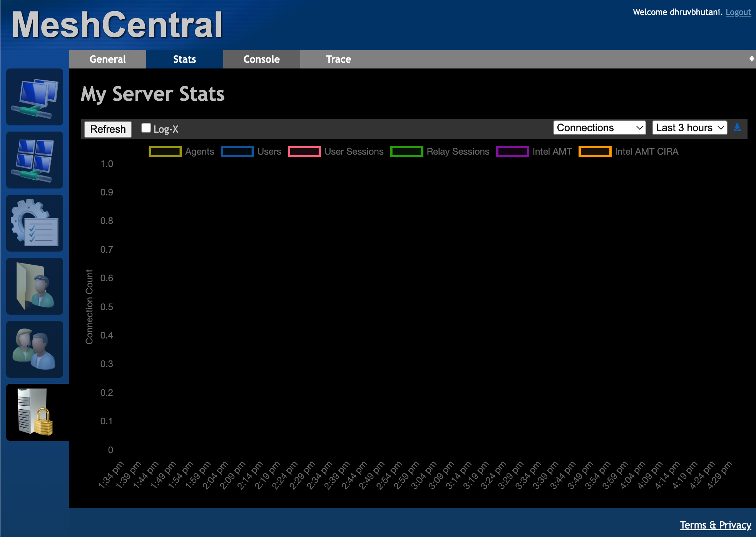Open My Users people icon
Screen dimensions: 756x537
[x=35, y=349]
